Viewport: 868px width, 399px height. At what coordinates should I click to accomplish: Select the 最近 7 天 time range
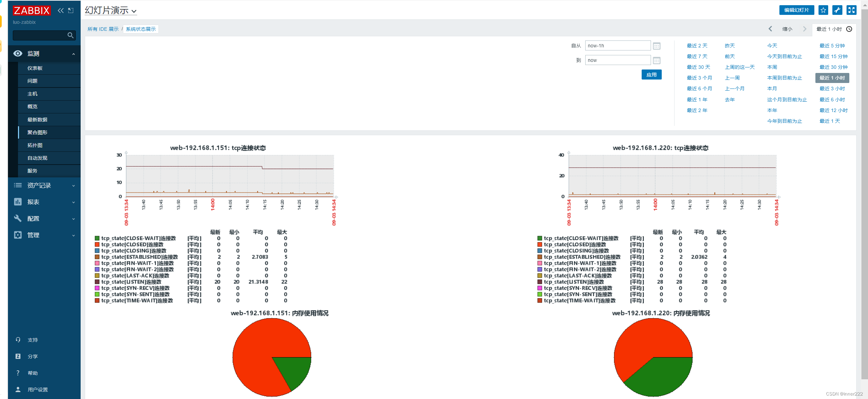coord(697,56)
